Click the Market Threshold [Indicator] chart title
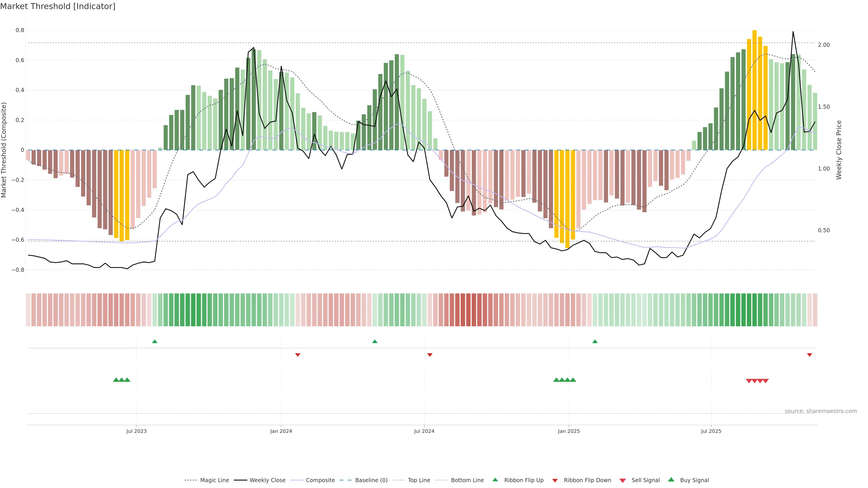The height and width of the screenshot is (488, 868). tap(58, 6)
